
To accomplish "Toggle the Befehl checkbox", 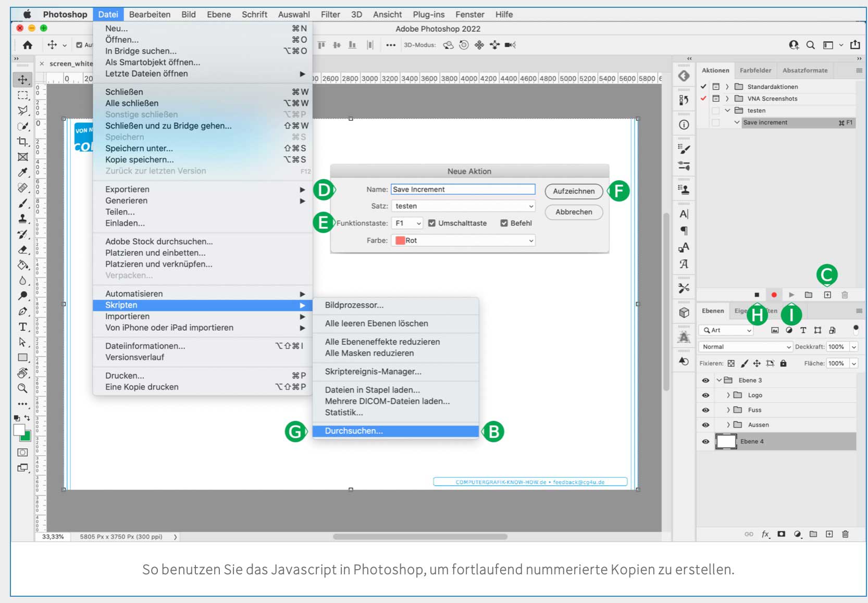I will [x=504, y=223].
